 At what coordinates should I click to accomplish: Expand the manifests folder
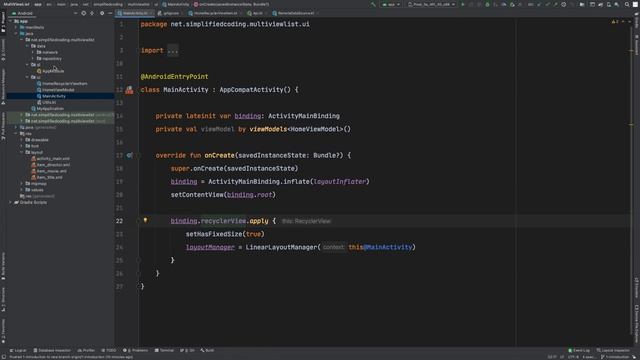click(x=16, y=27)
